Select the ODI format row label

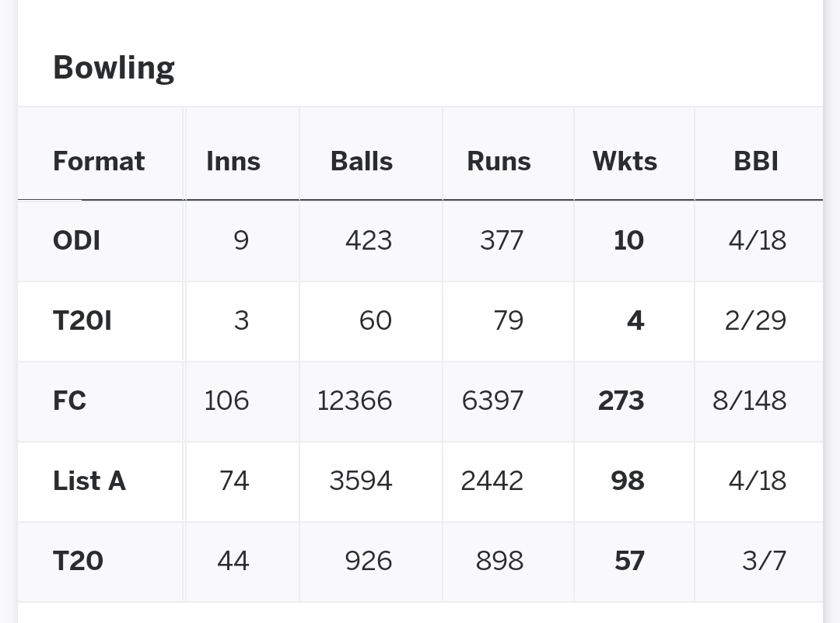(x=76, y=240)
